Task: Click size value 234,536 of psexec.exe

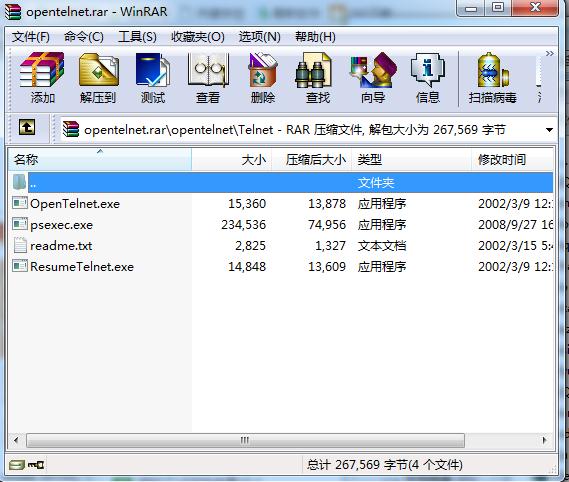Action: 243,225
